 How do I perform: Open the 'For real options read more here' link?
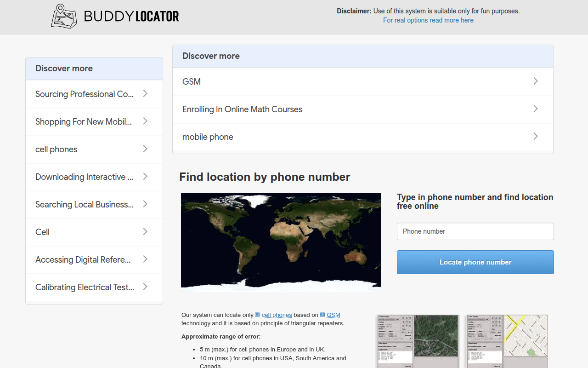click(428, 20)
